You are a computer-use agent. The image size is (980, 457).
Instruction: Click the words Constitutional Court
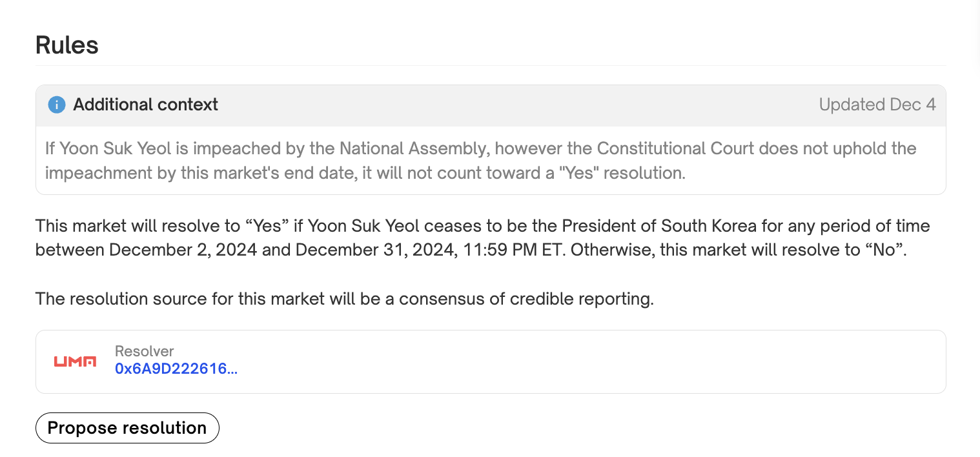click(675, 148)
